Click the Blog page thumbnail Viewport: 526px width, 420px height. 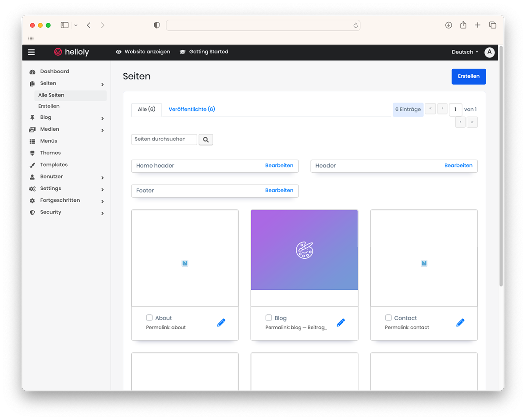pos(305,250)
